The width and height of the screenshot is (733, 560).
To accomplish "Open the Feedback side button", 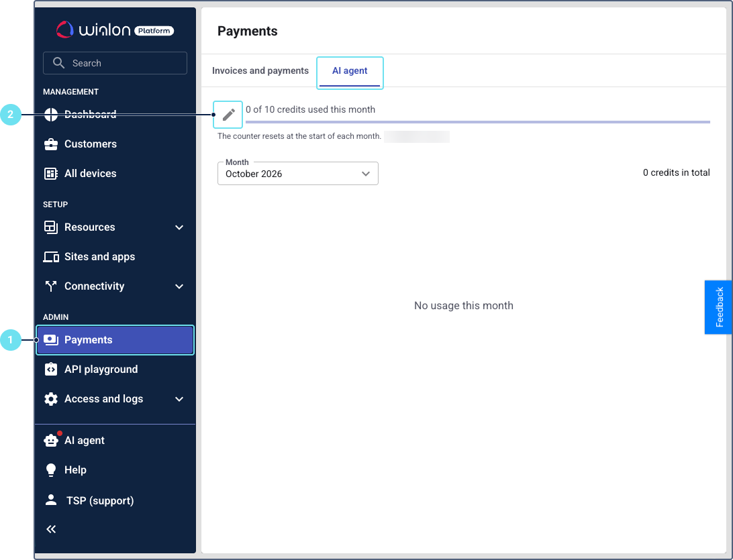I will (718, 307).
